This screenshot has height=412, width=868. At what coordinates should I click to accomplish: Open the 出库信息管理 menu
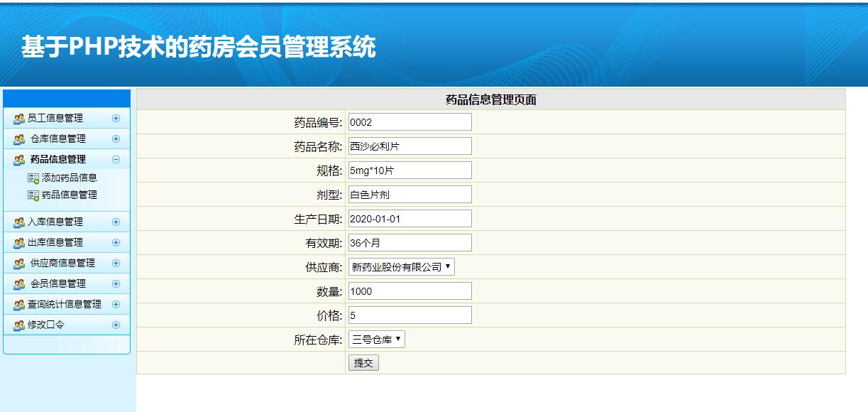[x=55, y=243]
